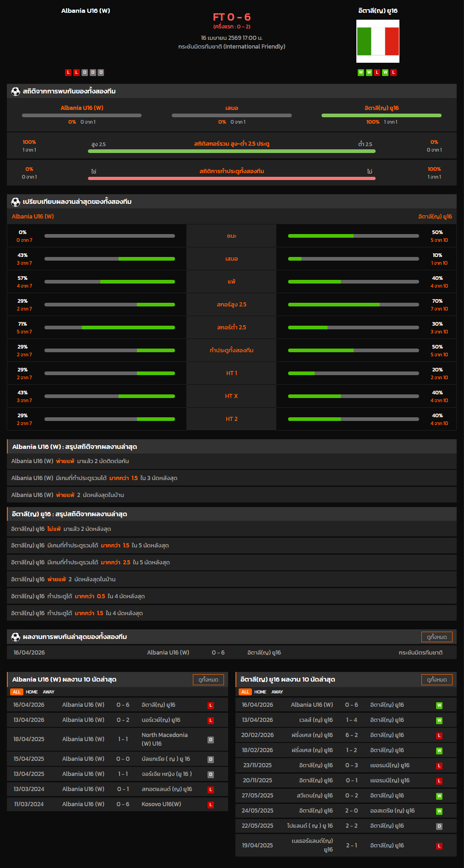Click the first red L badge under Albania U16 (W) title
Image resolution: width=464 pixels, height=868 pixels.
[x=68, y=72]
